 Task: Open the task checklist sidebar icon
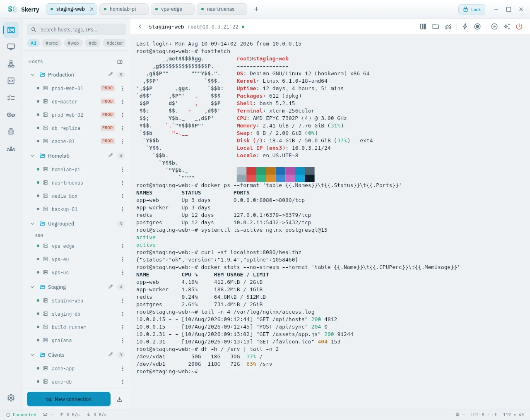pyautogui.click(x=11, y=98)
